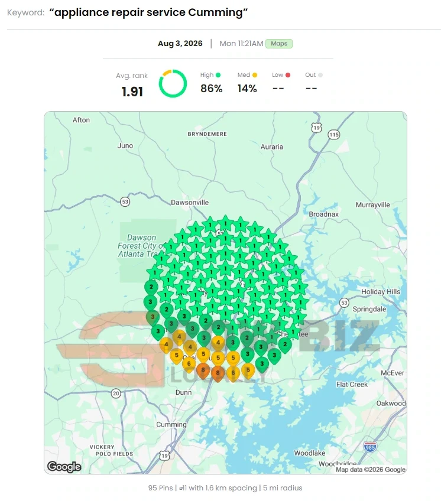Click the Woodlake map label
This screenshot has height=504, width=441.
click(309, 453)
